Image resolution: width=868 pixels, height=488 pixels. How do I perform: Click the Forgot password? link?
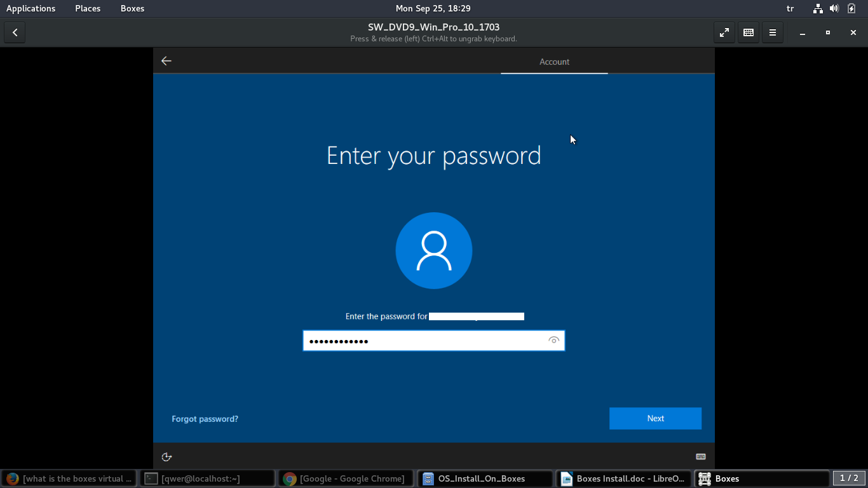point(205,419)
